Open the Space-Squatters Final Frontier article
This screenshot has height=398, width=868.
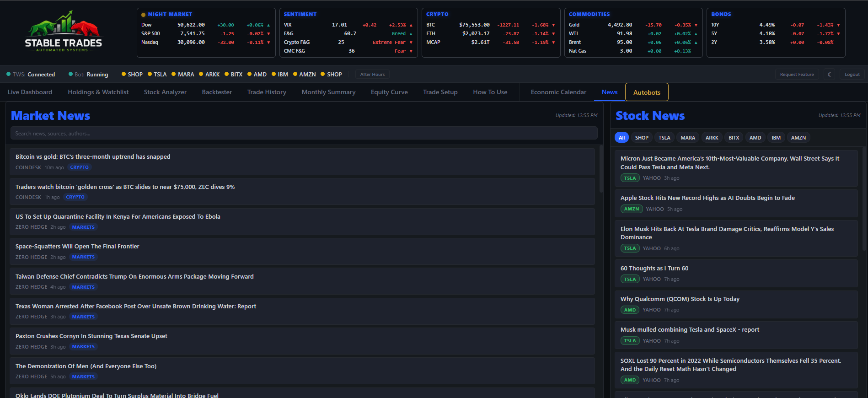coord(302,251)
